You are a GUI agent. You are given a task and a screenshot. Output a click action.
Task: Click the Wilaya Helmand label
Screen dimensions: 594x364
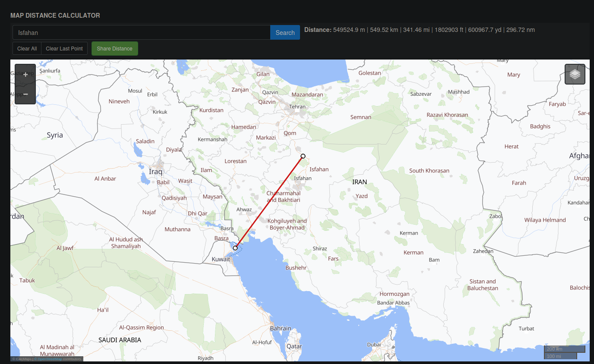(545, 220)
